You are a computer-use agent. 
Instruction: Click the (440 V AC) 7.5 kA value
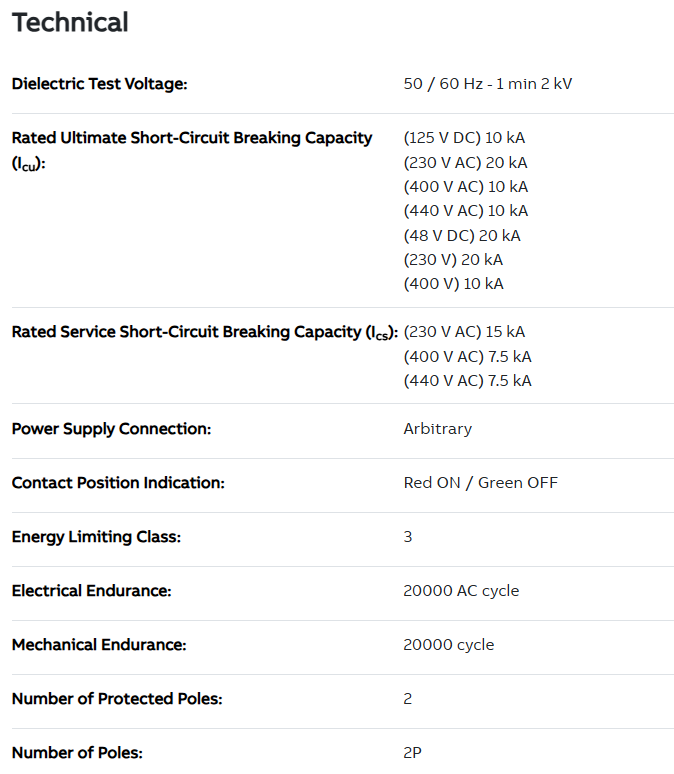tap(467, 381)
